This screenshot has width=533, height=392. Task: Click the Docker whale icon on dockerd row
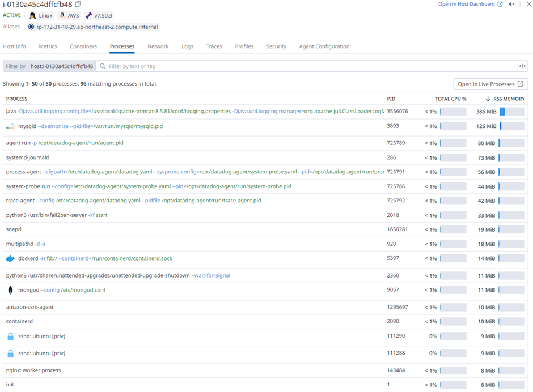pos(11,258)
